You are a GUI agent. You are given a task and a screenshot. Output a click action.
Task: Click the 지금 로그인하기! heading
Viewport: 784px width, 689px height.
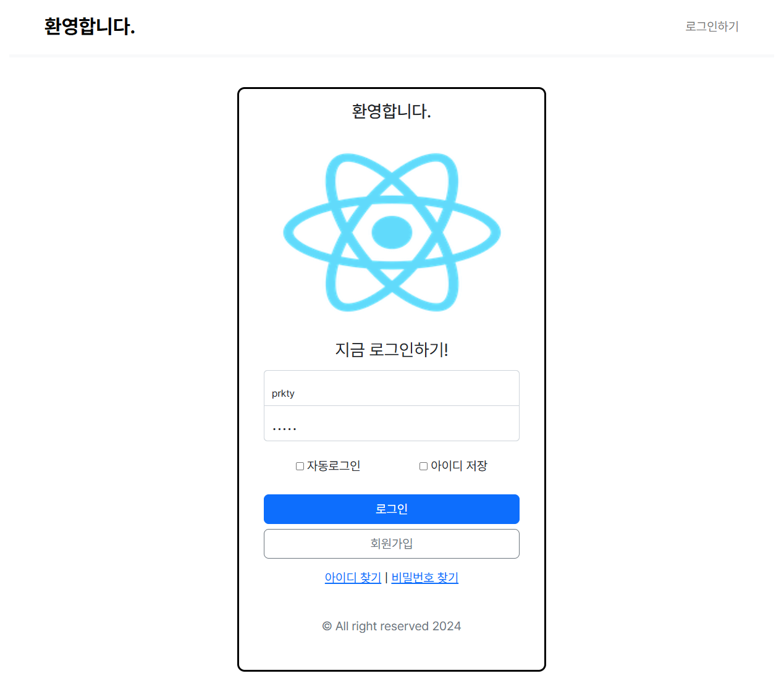[x=392, y=350]
